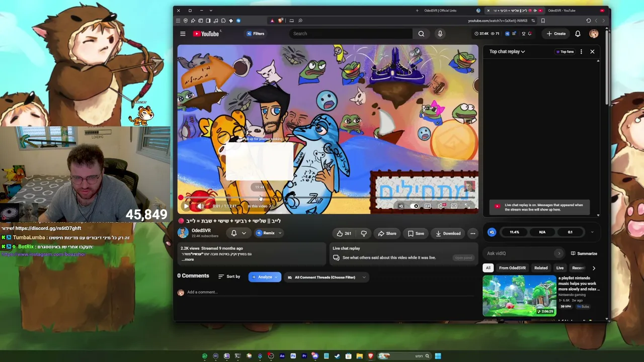Screen dimensions: 644x362
Task: Open subscription notification bell dropdown
Action: click(x=238, y=233)
